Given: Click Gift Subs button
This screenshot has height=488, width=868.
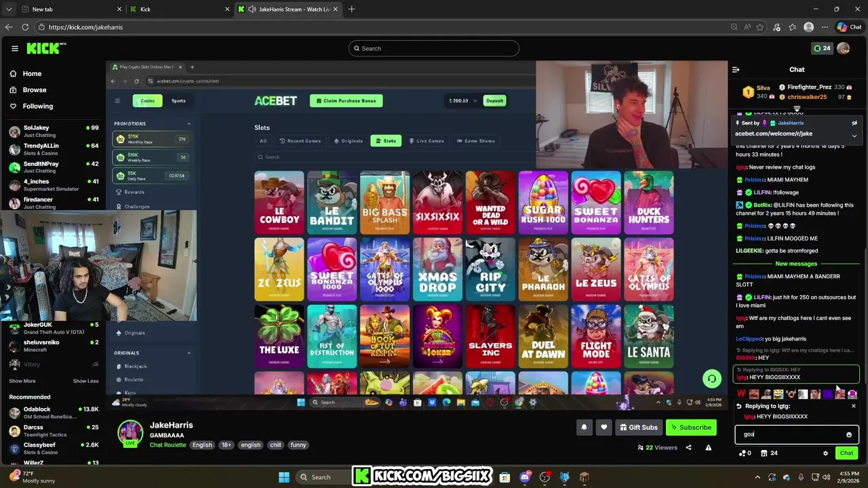Looking at the screenshot, I should click(x=638, y=428).
